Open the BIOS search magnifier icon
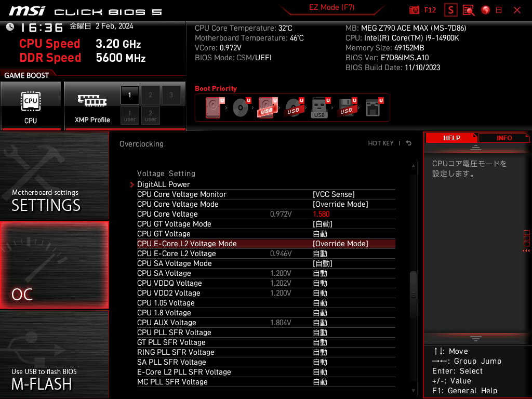532x399 pixels. point(468,10)
